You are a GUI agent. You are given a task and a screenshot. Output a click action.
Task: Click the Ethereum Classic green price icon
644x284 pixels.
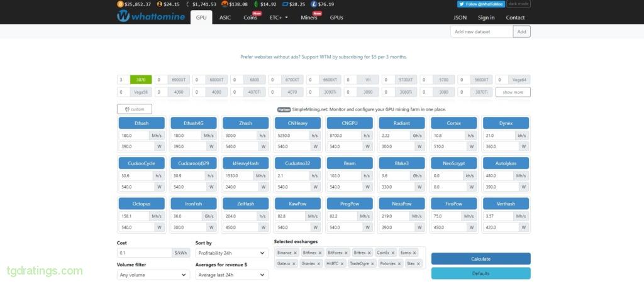click(257, 4)
